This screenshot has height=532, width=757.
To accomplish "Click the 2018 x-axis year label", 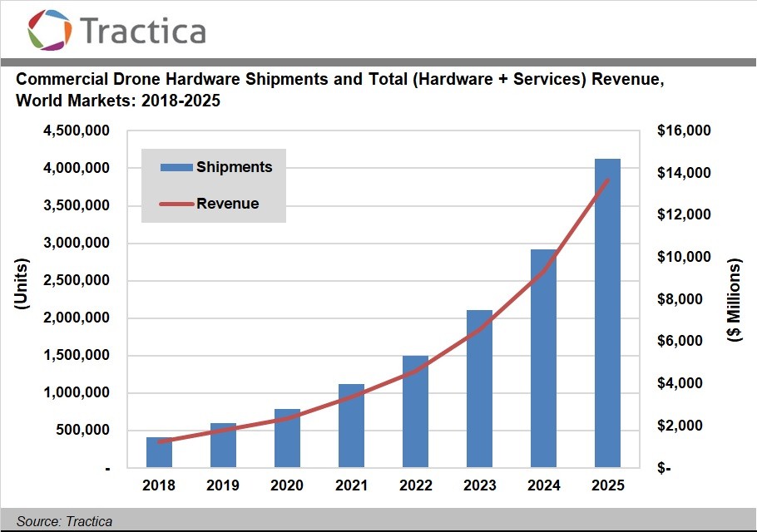I will coord(159,485).
